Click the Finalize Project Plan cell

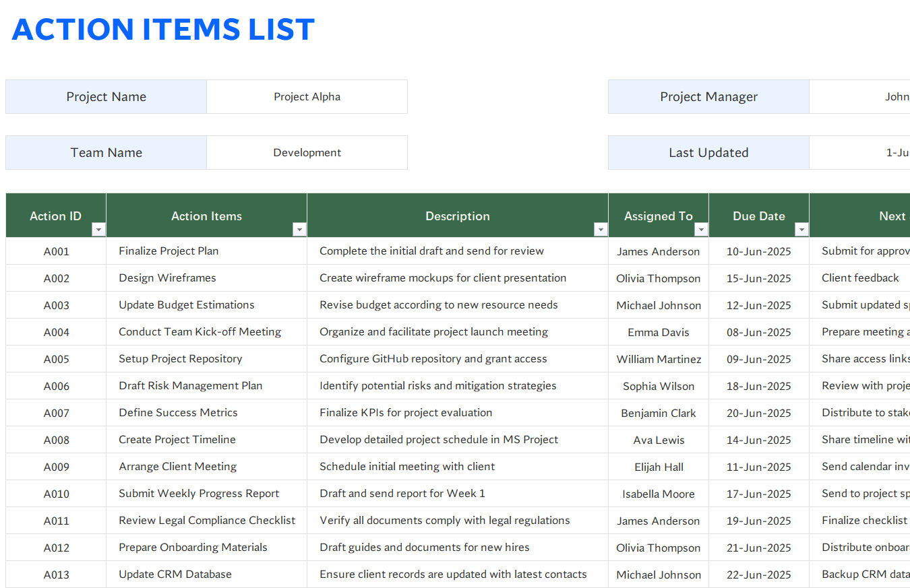tap(206, 251)
